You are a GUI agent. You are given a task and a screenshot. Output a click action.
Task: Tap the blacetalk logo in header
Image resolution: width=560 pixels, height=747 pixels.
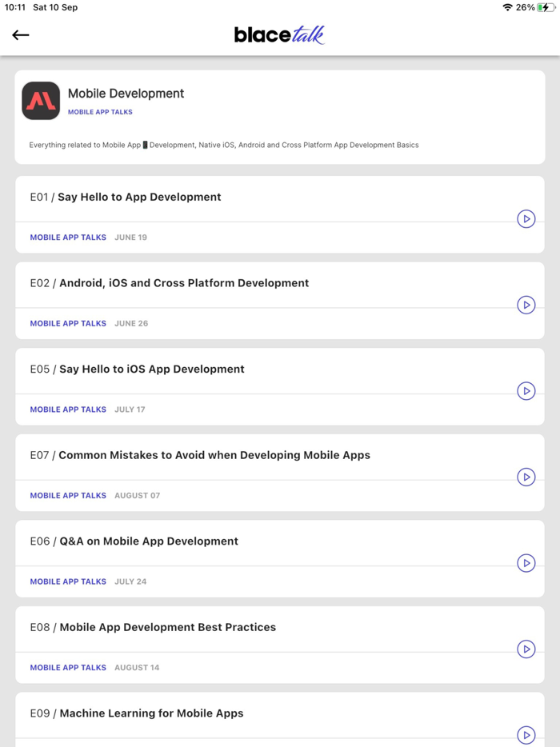(279, 34)
